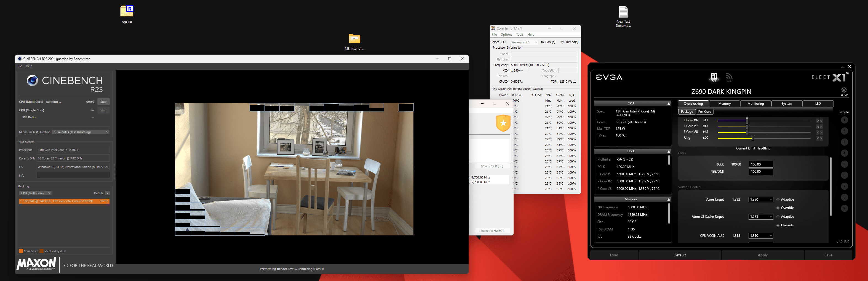The width and height of the screenshot is (868, 281).
Task: Open the Vcore Target 1.290 voltage dropdown
Action: coord(760,199)
